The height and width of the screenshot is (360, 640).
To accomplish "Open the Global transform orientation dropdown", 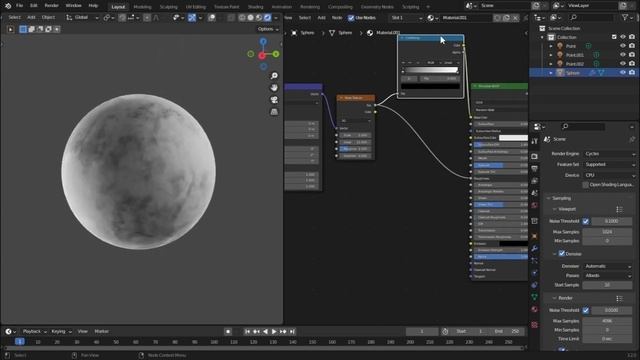I will (x=83, y=18).
